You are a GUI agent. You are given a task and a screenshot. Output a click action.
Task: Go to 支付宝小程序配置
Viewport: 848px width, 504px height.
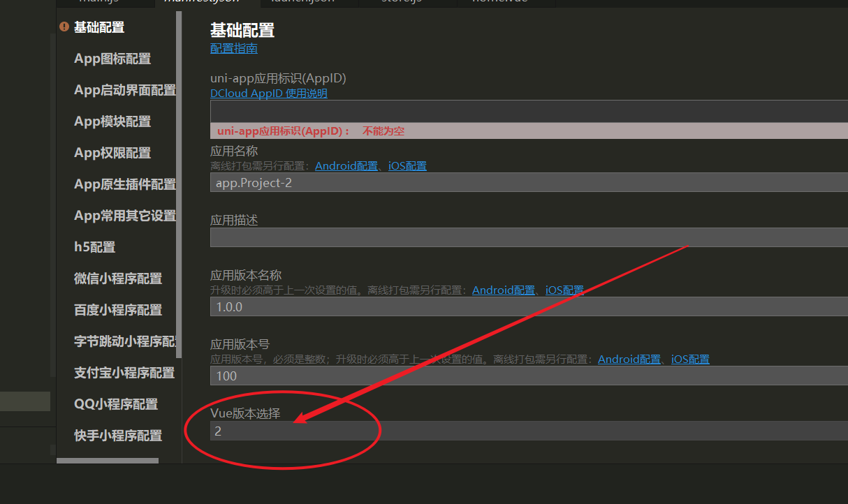(x=124, y=373)
